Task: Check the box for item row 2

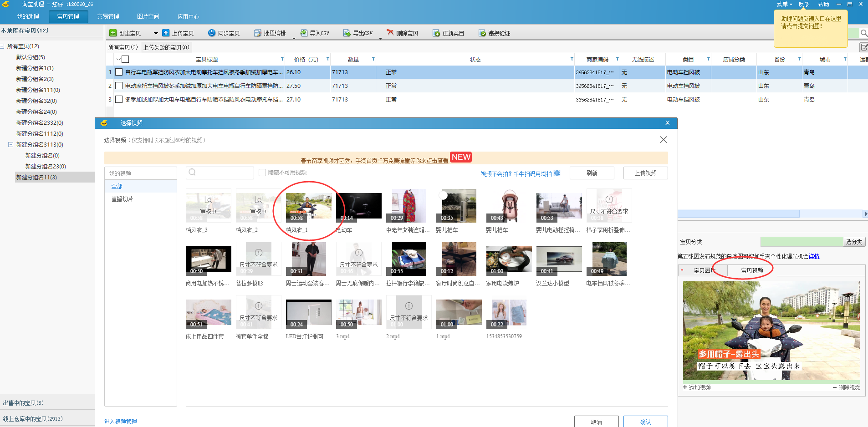Action: tap(119, 86)
